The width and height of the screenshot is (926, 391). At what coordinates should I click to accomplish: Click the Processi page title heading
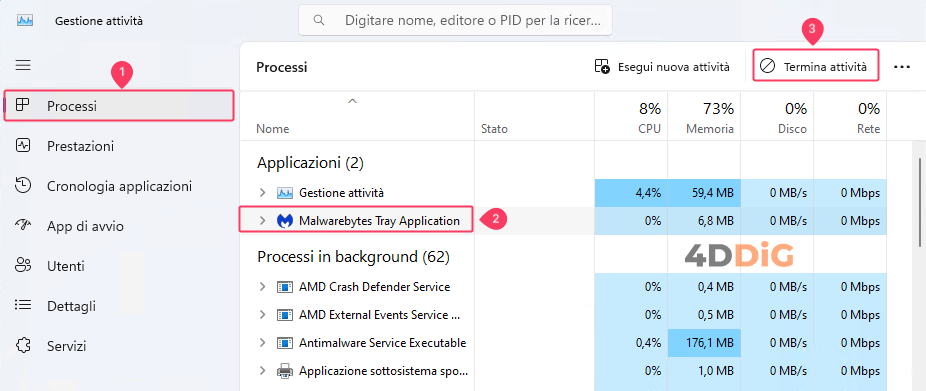(x=282, y=67)
